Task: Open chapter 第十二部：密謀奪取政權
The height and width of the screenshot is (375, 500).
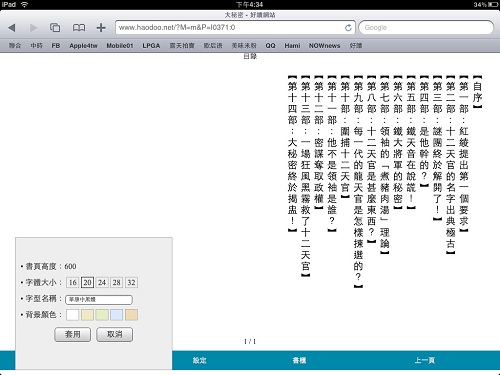Action: click(x=319, y=142)
